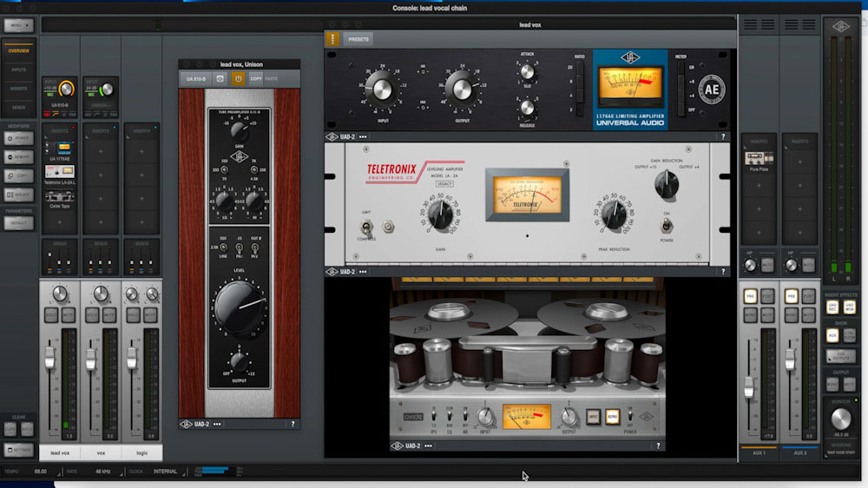Open the Oxide Tape insert icon
Viewport: 868px width, 488px height.
pyautogui.click(x=60, y=197)
